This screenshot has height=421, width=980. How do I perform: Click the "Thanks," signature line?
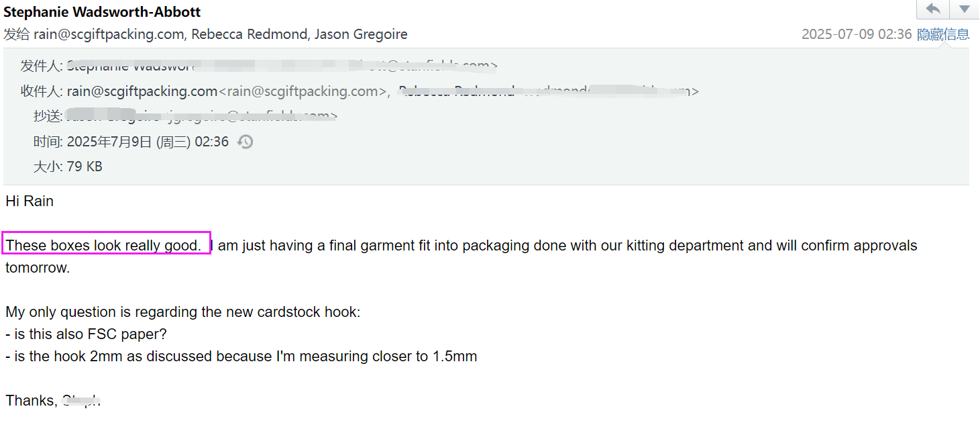[x=32, y=400]
